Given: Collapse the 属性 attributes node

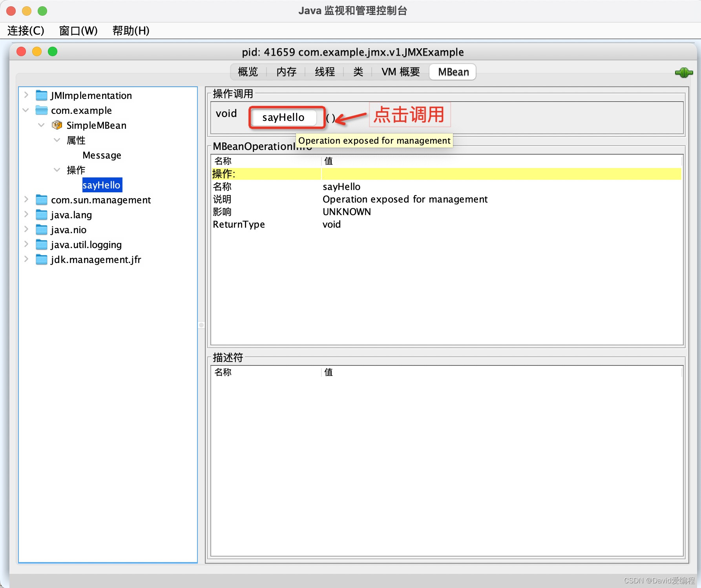Looking at the screenshot, I should [x=57, y=140].
